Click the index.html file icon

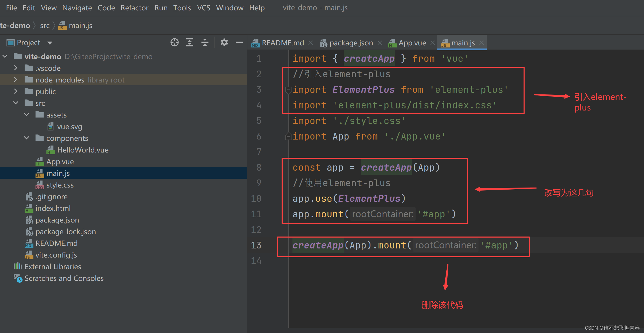pos(29,208)
